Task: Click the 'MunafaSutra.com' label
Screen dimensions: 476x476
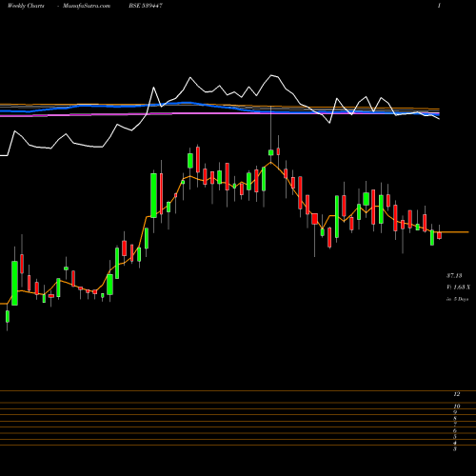Action: click(87, 6)
